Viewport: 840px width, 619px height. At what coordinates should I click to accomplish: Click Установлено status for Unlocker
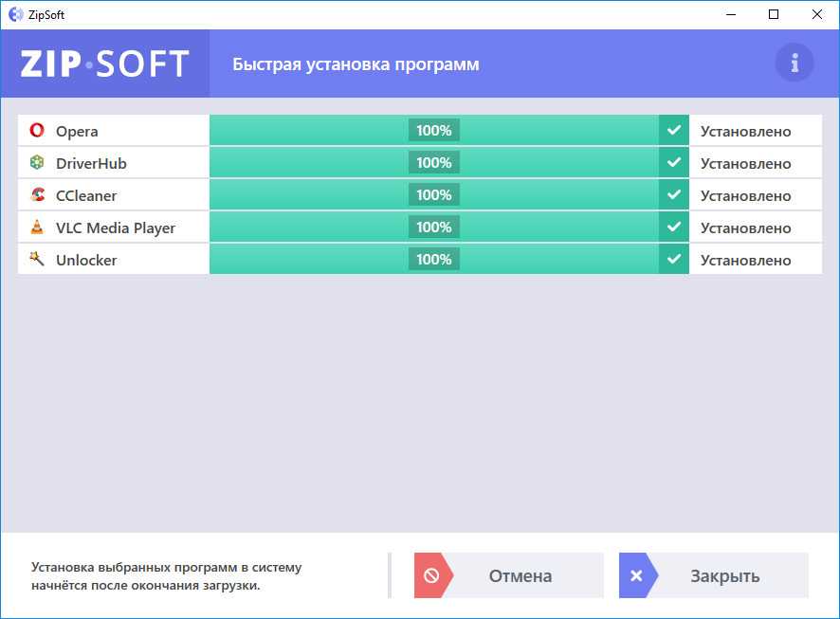(x=746, y=261)
